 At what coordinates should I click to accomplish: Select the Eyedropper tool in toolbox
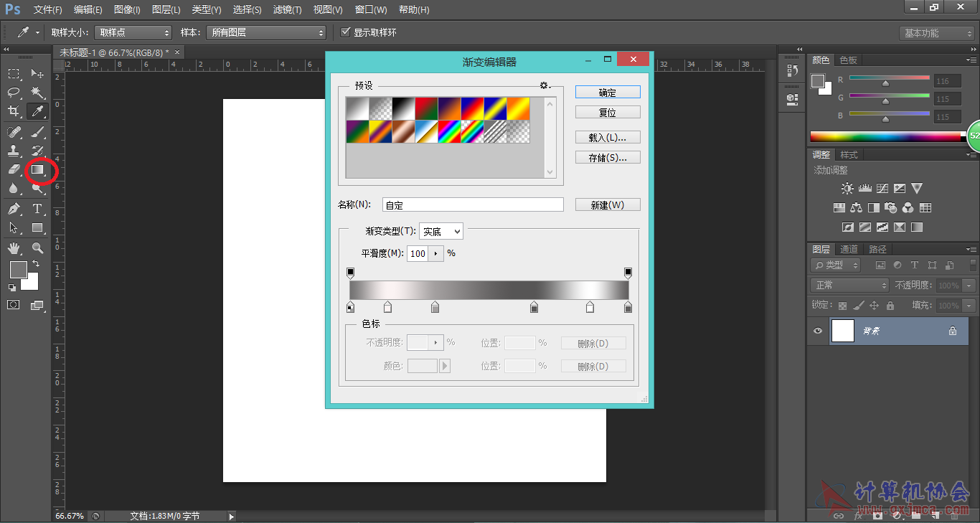(x=37, y=110)
